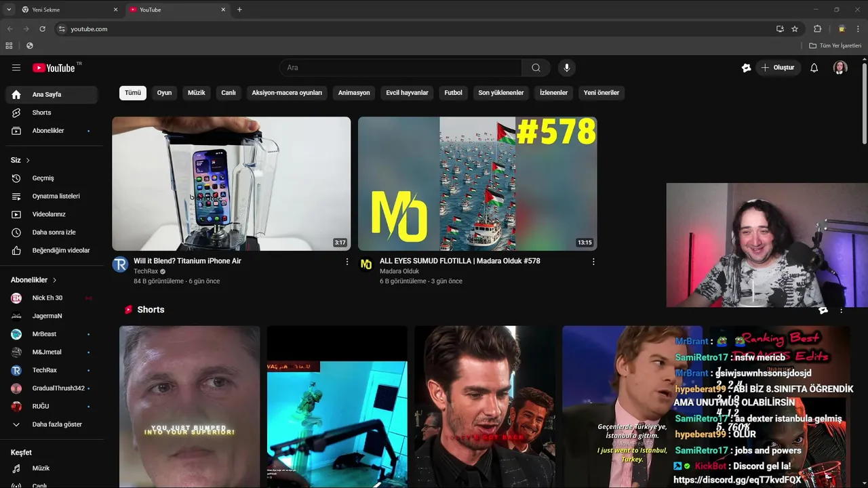Select the Futbol filter chip
Screen dimensions: 868x488
click(x=453, y=93)
